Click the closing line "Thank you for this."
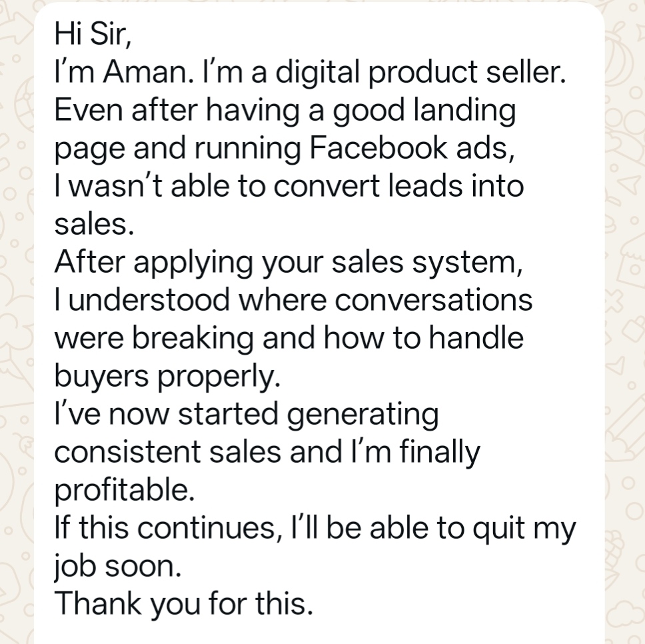The width and height of the screenshot is (645, 644). [x=183, y=605]
